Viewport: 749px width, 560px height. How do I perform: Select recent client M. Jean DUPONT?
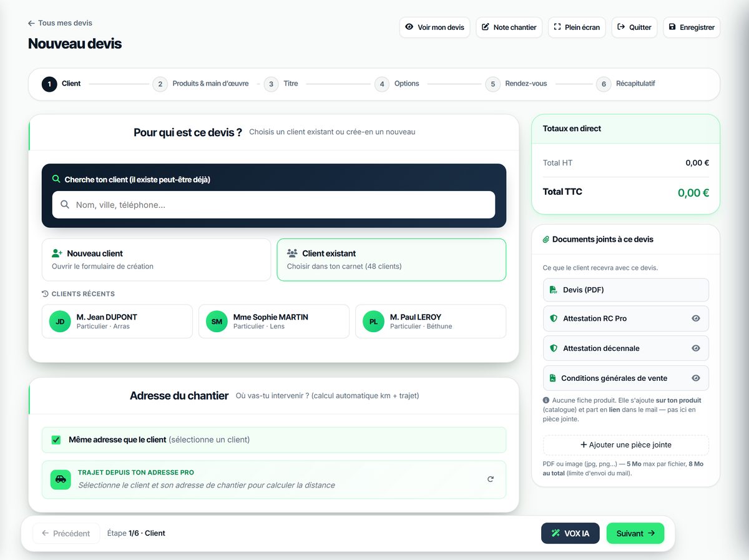click(x=117, y=322)
